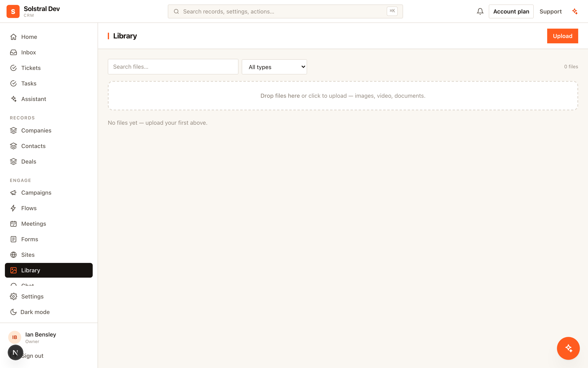Click the Tickets check-circle icon
Viewport: 588px width, 368px height.
tap(14, 68)
